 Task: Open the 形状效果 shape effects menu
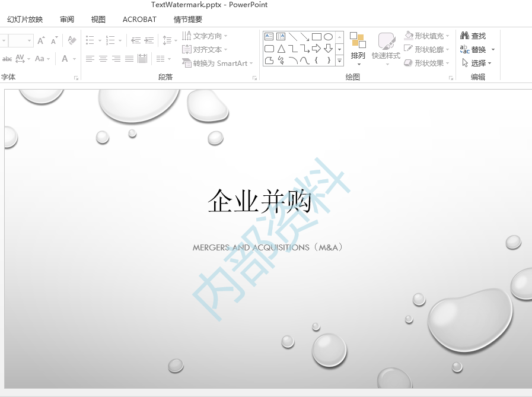coord(427,63)
